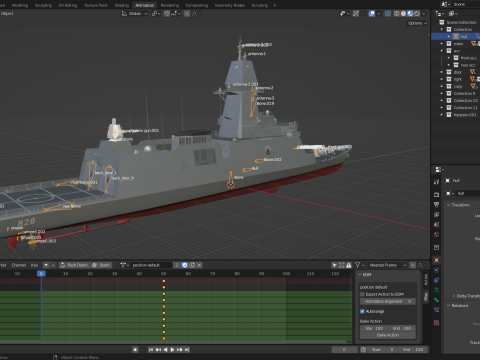Open the Bone properties tab

(x=436, y=300)
